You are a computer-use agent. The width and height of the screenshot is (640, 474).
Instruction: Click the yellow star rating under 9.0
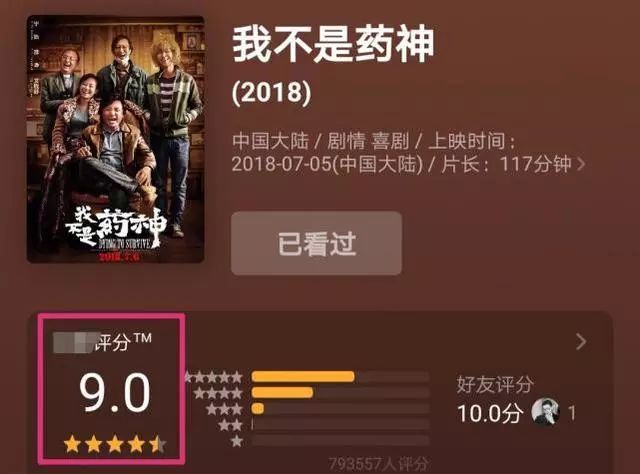point(115,444)
